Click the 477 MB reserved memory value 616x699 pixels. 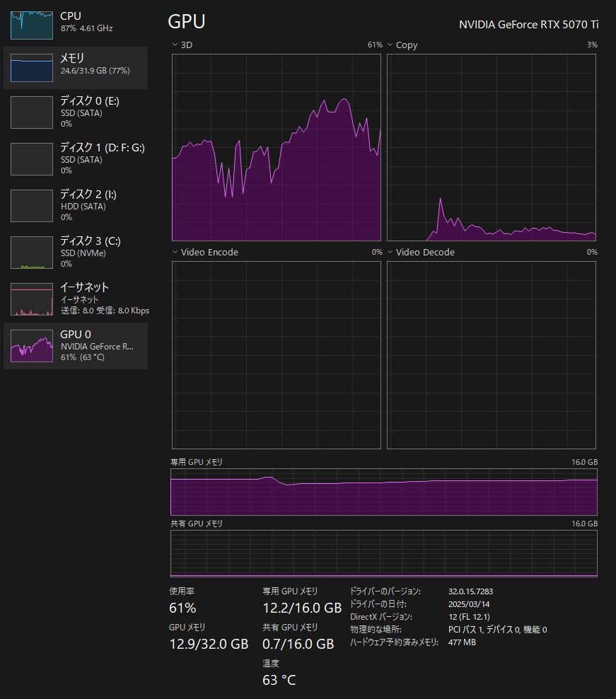(463, 642)
